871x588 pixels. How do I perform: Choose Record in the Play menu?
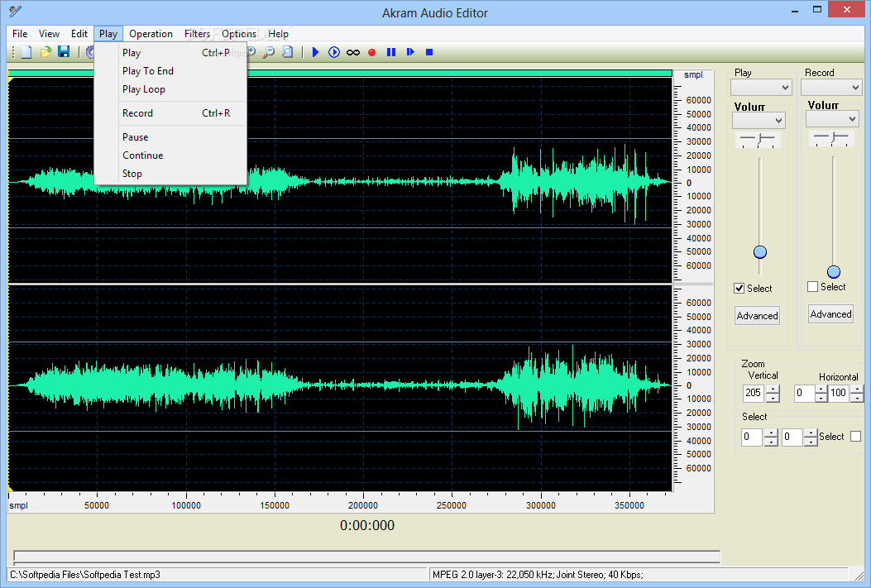pos(170,113)
